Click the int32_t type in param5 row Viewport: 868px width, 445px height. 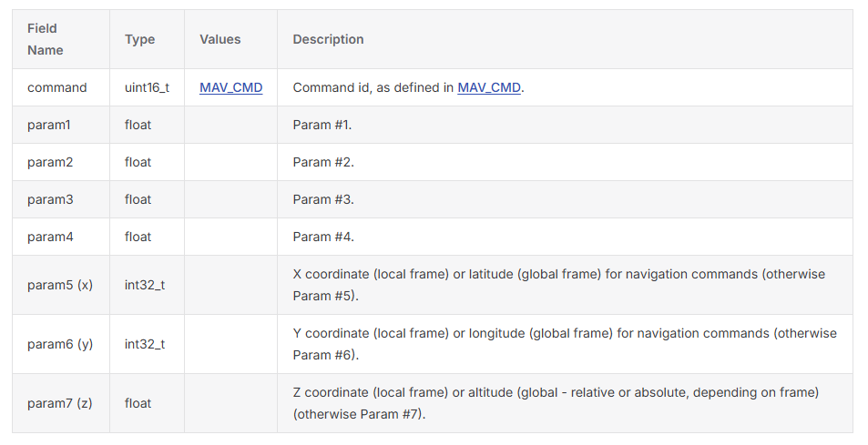click(x=145, y=285)
